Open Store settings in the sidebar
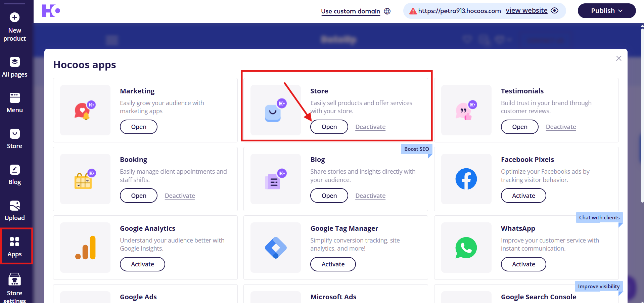This screenshot has width=644, height=303. [x=14, y=288]
